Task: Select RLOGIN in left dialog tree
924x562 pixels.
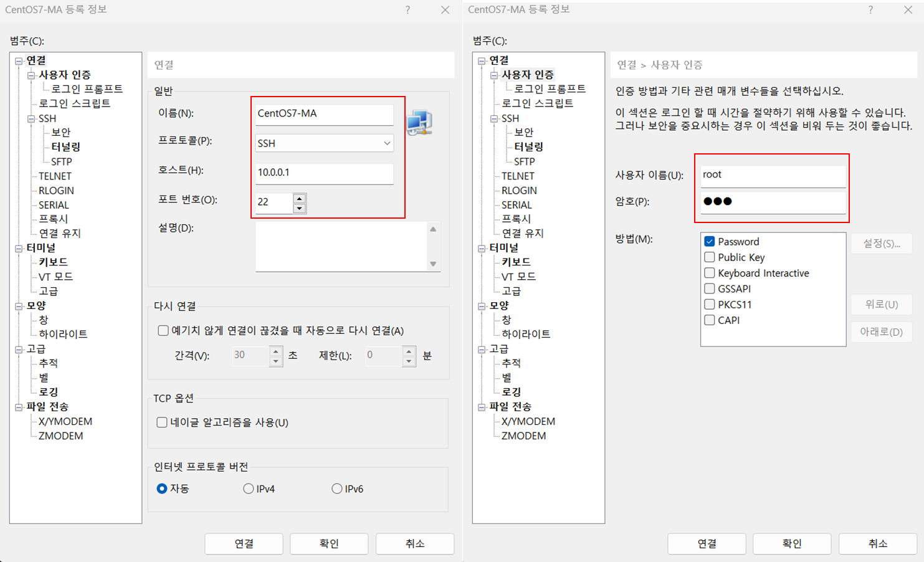Action: click(x=56, y=191)
